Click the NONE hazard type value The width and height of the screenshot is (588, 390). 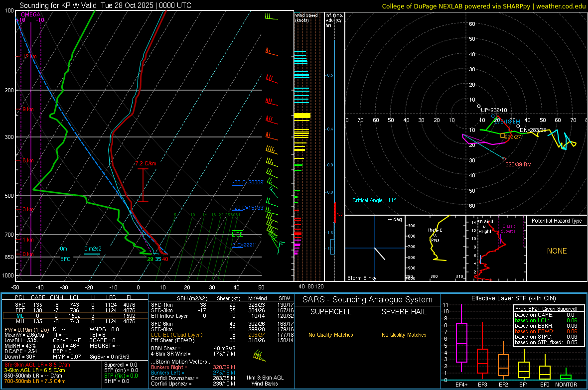click(x=557, y=251)
